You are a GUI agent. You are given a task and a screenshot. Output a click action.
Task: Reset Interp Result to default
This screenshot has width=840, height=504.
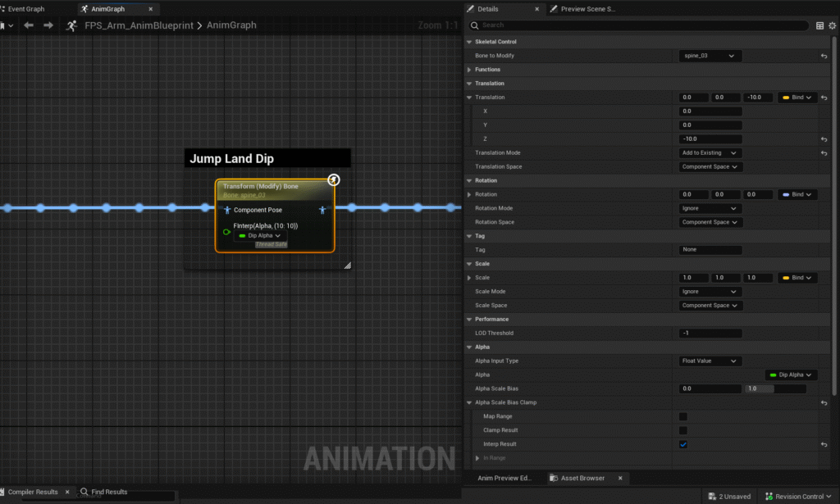[x=824, y=444]
